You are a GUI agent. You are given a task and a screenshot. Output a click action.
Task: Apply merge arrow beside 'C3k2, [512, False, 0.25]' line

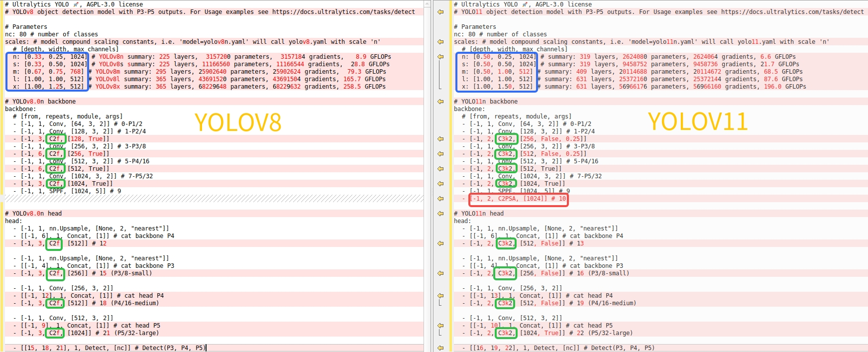(440, 154)
